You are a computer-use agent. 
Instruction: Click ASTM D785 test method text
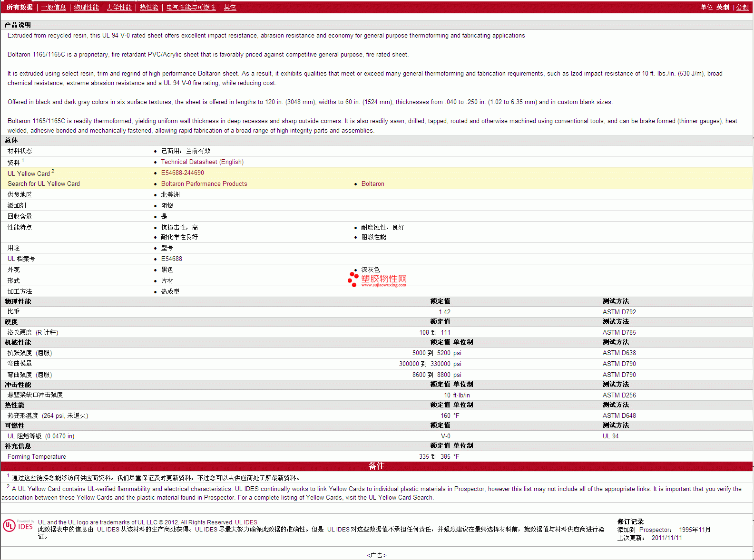point(619,332)
